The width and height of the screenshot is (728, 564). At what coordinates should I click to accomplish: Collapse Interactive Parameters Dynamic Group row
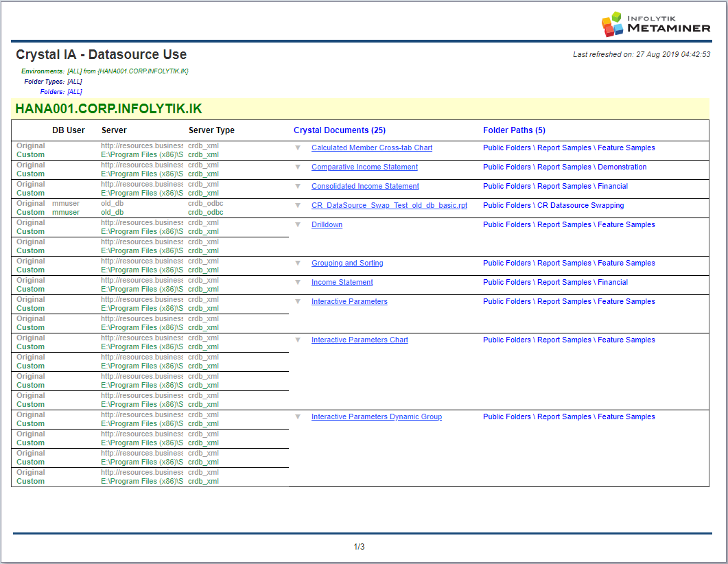click(x=298, y=417)
